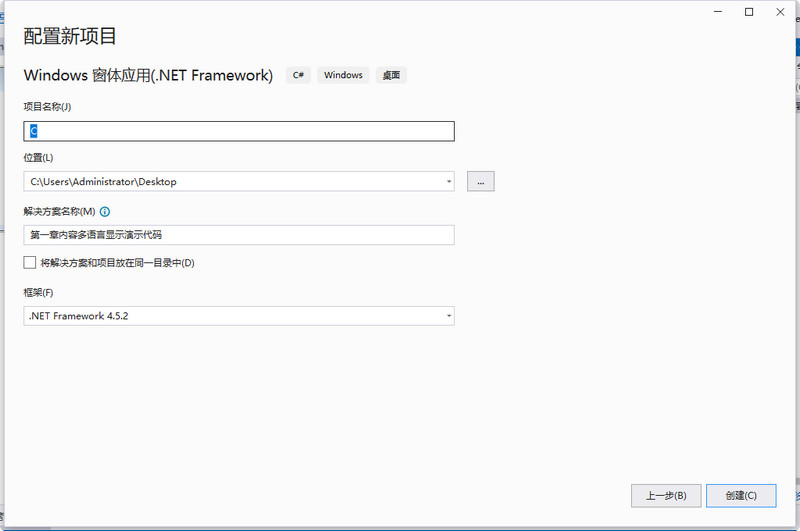Click the C# tag label
The width and height of the screenshot is (800, 531).
[x=298, y=75]
